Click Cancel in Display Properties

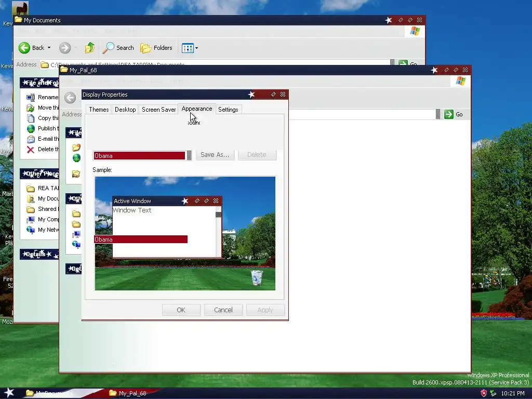[223, 310]
